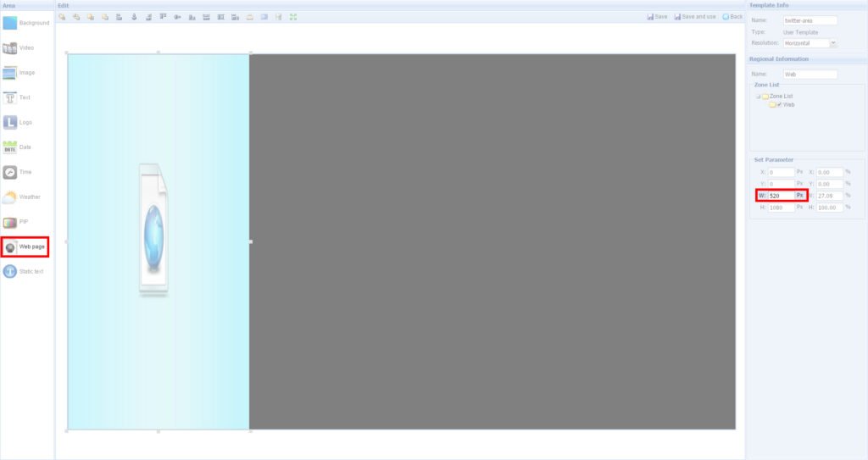Add a Date area to template

[25, 147]
